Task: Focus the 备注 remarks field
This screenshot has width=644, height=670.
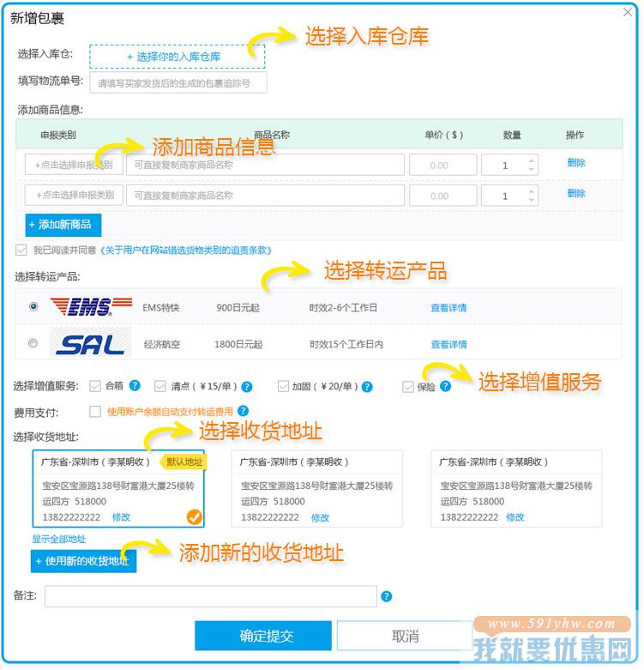Action: 211,596
